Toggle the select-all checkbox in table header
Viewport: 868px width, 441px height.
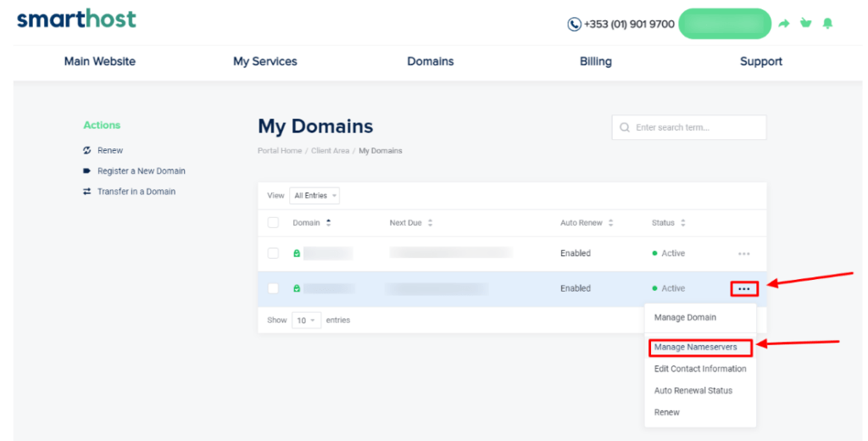pos(273,223)
